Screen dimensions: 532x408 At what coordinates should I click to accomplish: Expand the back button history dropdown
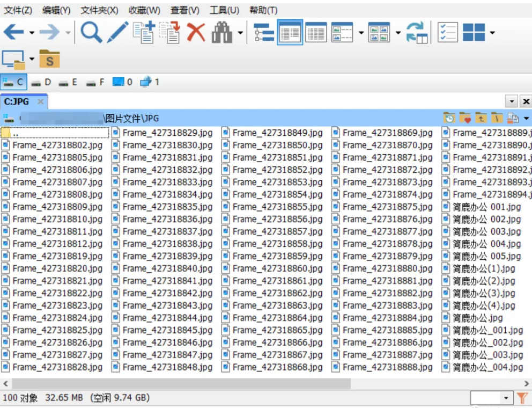(x=32, y=33)
